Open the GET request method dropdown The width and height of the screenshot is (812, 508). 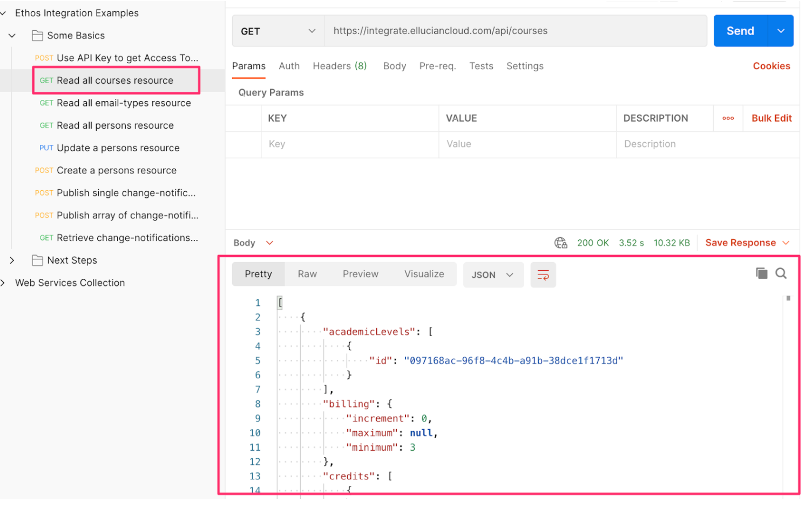coord(278,31)
